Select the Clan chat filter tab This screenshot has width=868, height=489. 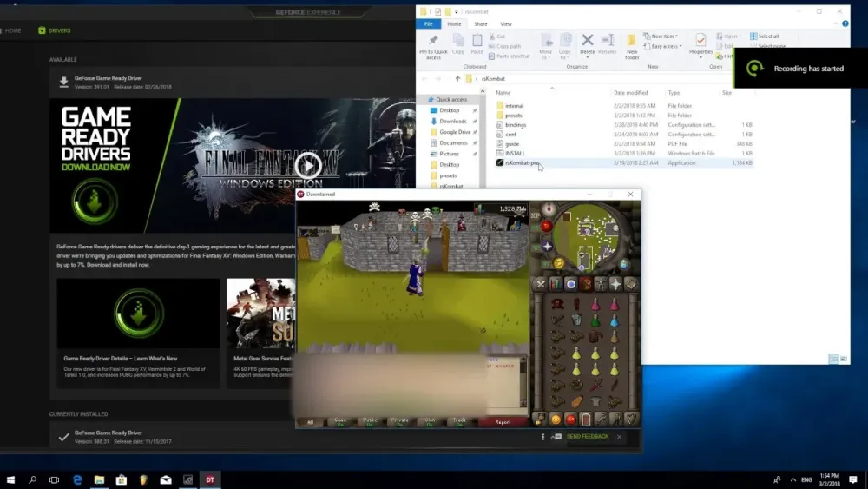coord(430,422)
